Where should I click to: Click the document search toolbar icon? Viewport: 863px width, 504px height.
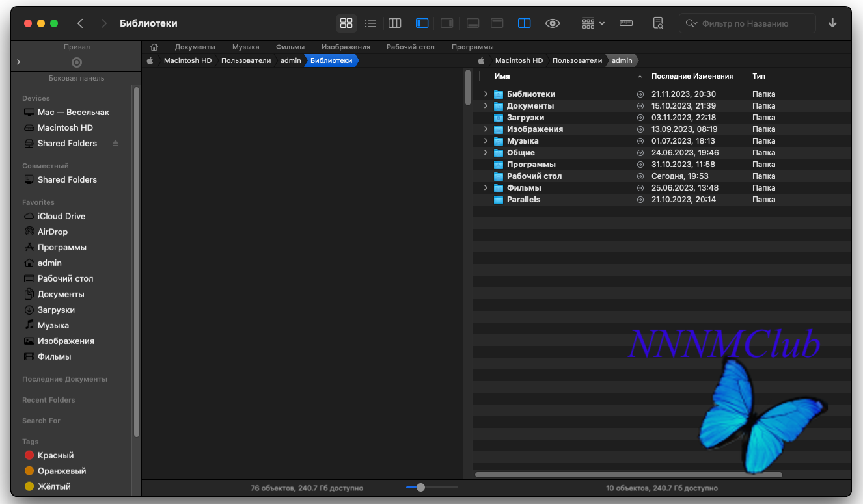pyautogui.click(x=658, y=23)
